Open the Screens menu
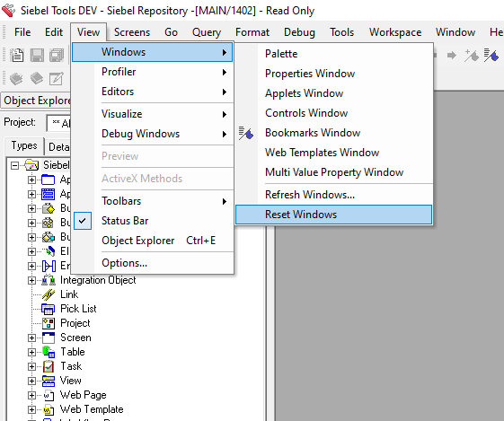This screenshot has height=421, width=504. (132, 32)
